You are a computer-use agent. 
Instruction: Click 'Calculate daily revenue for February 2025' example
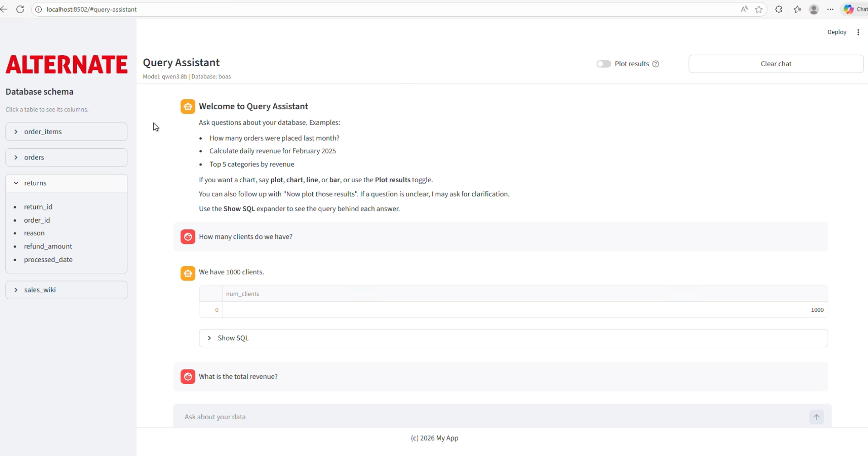(272, 151)
